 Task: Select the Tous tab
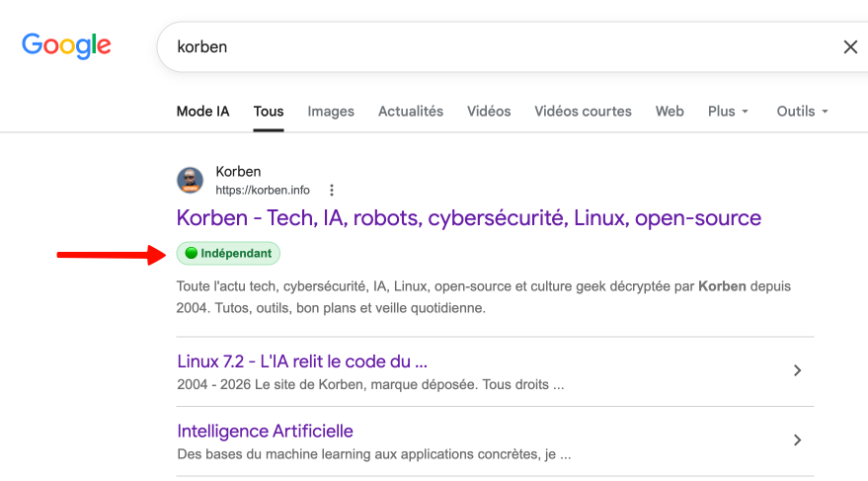point(269,112)
